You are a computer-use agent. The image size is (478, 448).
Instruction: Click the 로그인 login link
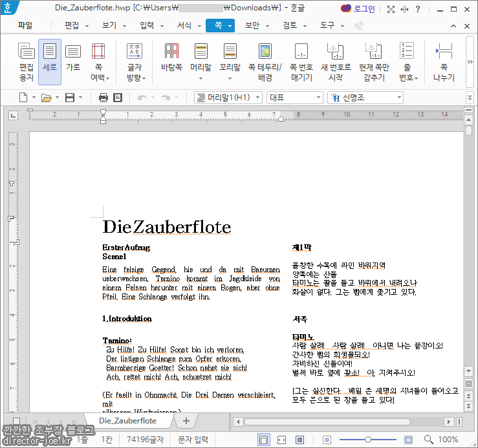pos(358,8)
